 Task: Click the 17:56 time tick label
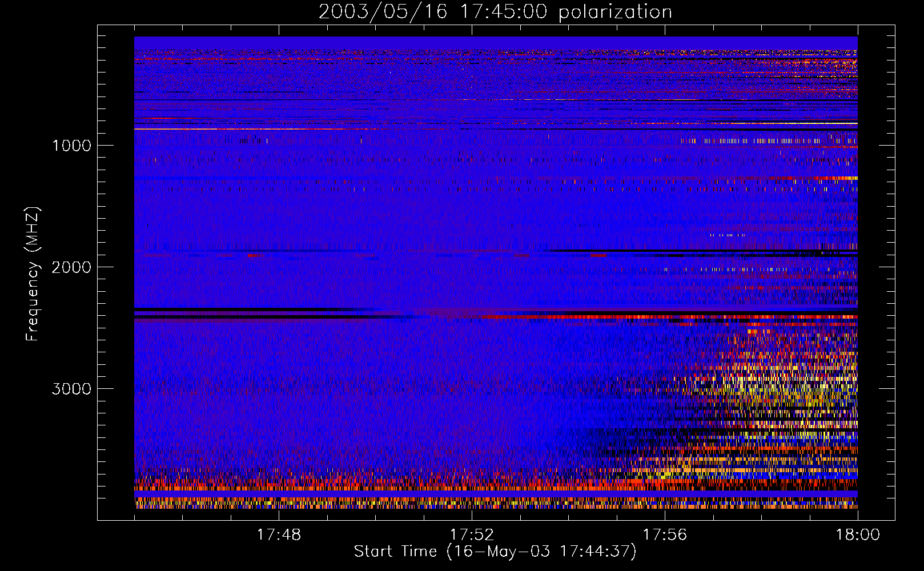[665, 535]
